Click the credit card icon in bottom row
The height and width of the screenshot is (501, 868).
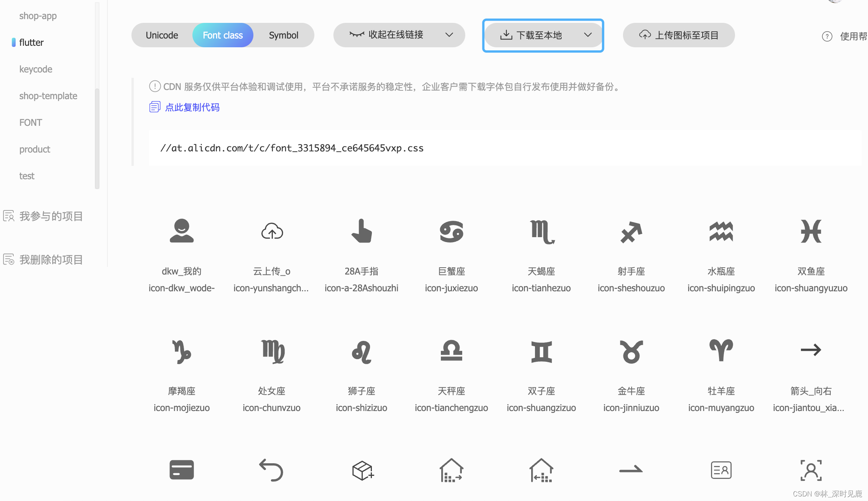[182, 470]
